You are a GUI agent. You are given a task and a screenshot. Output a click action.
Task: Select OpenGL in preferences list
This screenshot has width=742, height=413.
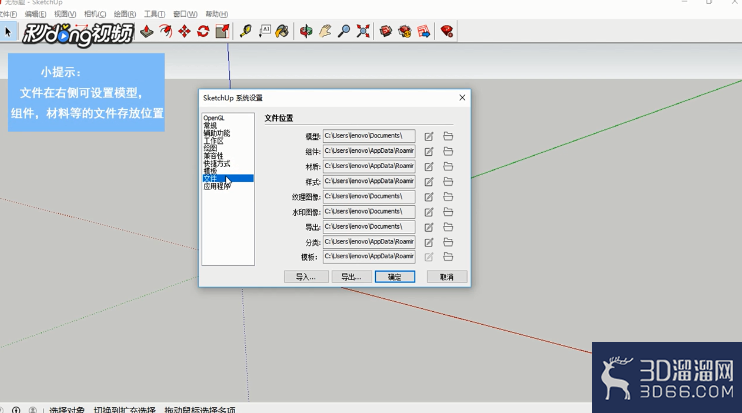tap(214, 118)
